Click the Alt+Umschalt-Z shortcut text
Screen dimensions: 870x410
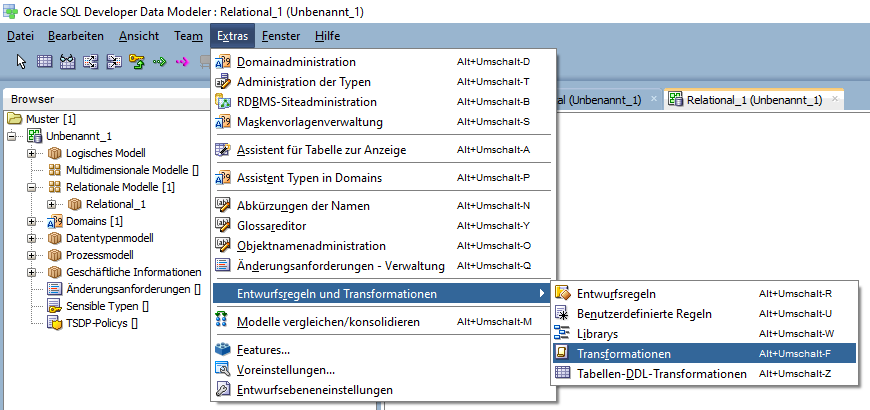795,373
